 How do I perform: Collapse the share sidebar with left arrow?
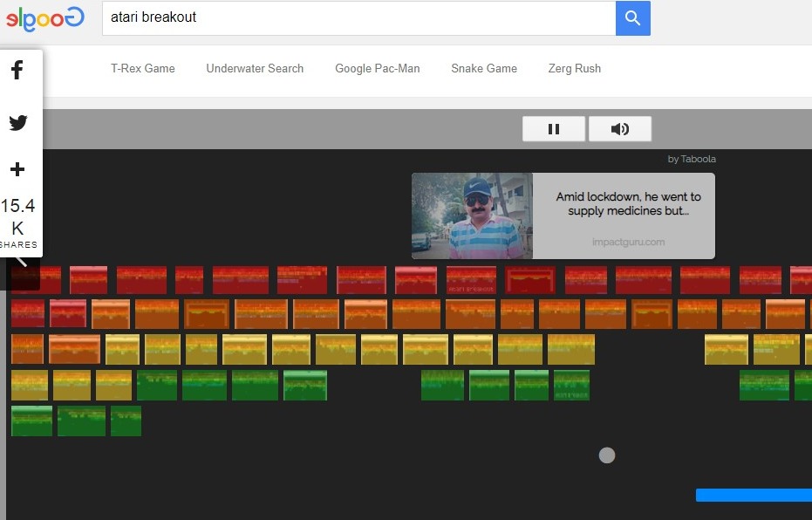point(22,261)
